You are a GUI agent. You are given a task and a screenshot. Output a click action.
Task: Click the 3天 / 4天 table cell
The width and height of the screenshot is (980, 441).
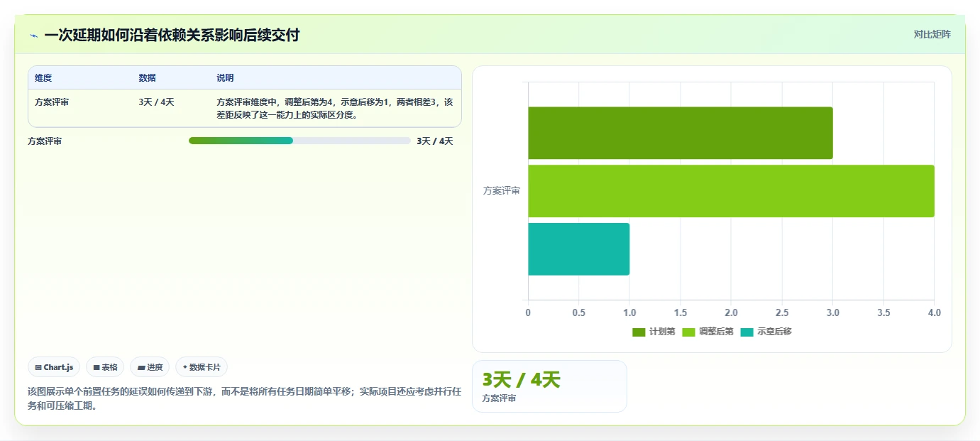(156, 102)
